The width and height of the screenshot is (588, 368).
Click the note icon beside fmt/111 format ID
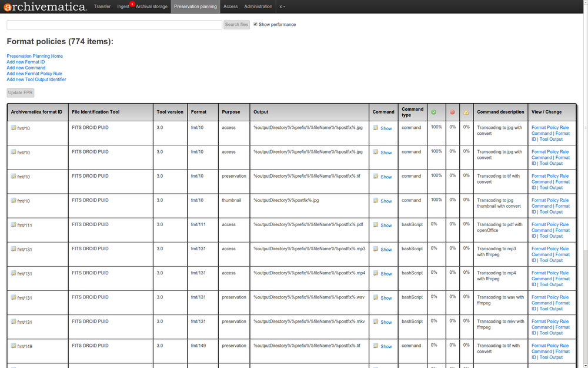pyautogui.click(x=14, y=224)
